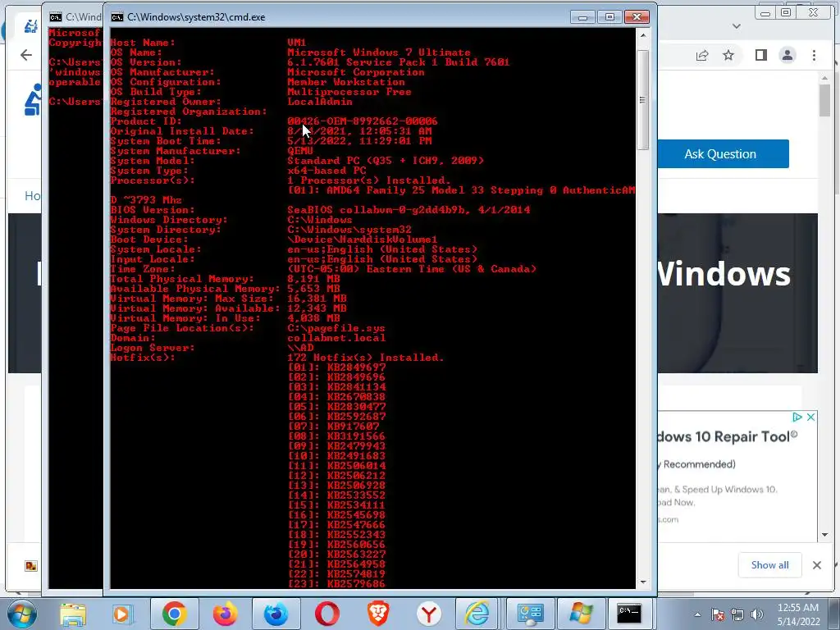This screenshot has width=840, height=630.
Task: Click the 'LocalAdmin' registered owner value
Action: tap(320, 102)
